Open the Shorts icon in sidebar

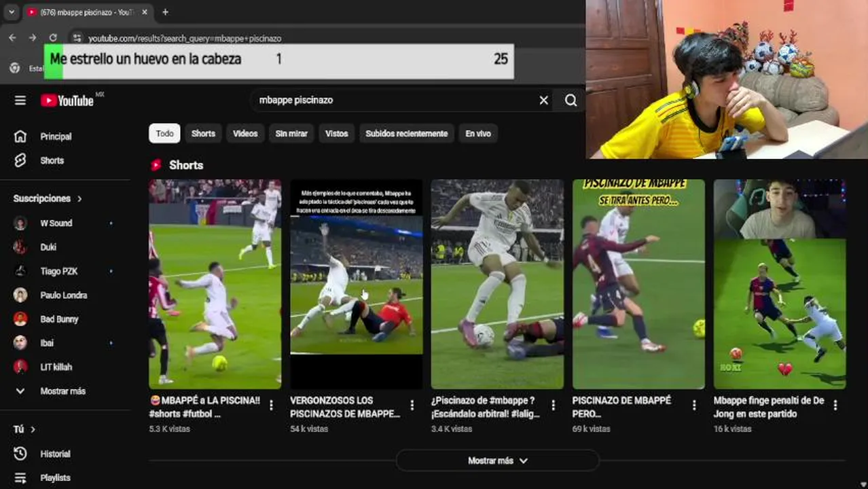[x=20, y=160]
